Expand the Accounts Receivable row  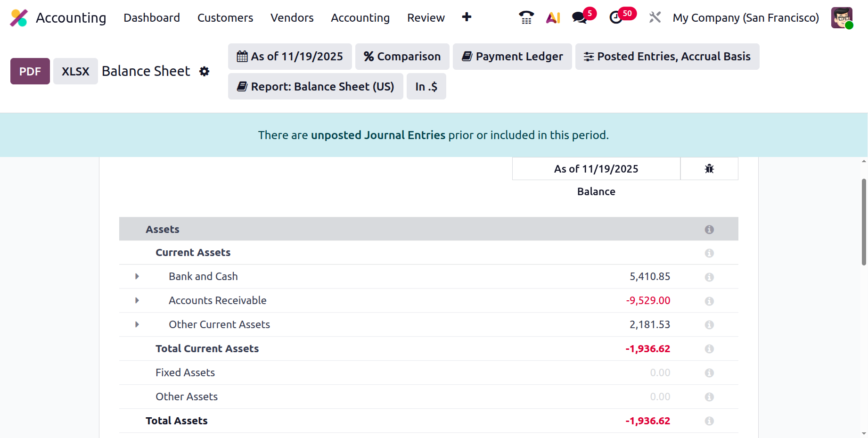coord(137,300)
